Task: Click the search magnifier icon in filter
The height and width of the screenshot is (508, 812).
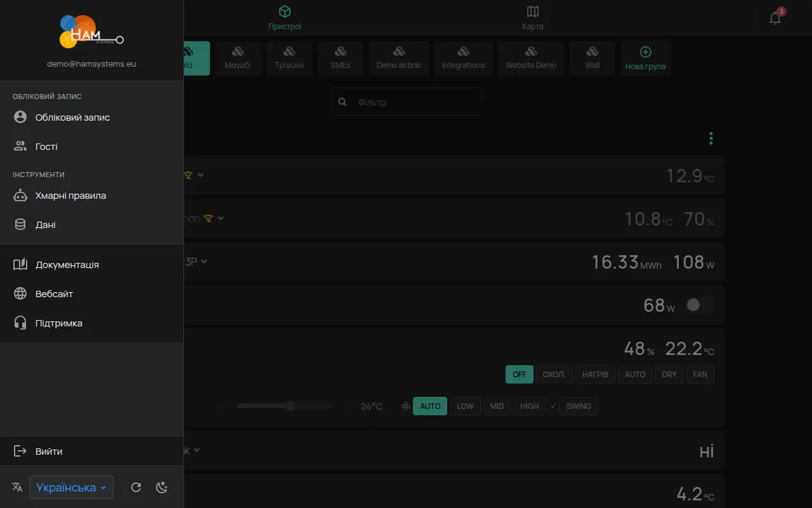Action: 343,102
